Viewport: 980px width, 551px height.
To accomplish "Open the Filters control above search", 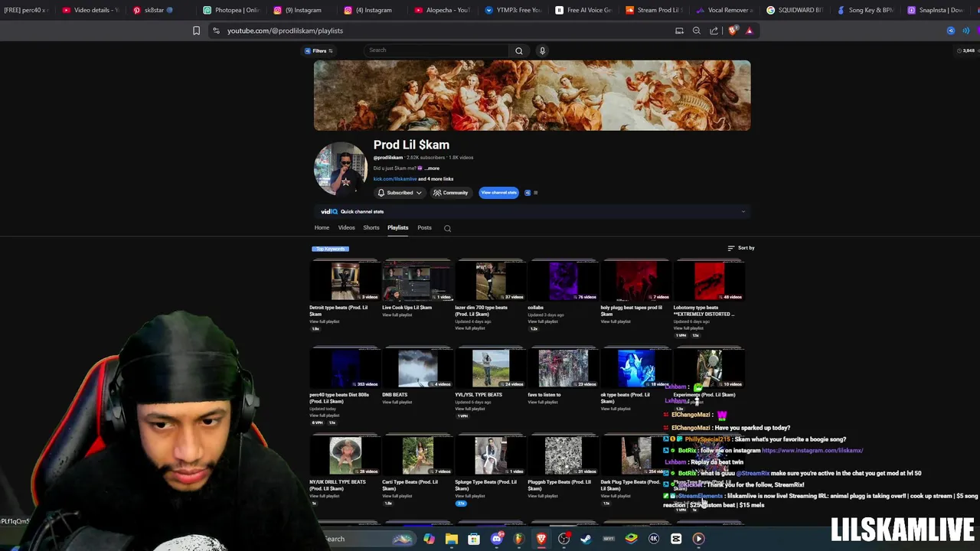I will point(318,51).
